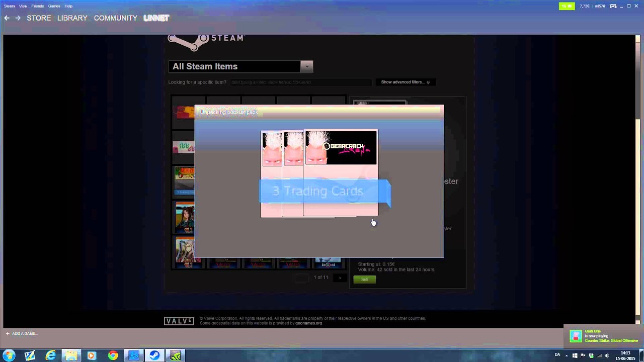Open the NVIDIA GeForce app in taskbar

[x=176, y=355]
